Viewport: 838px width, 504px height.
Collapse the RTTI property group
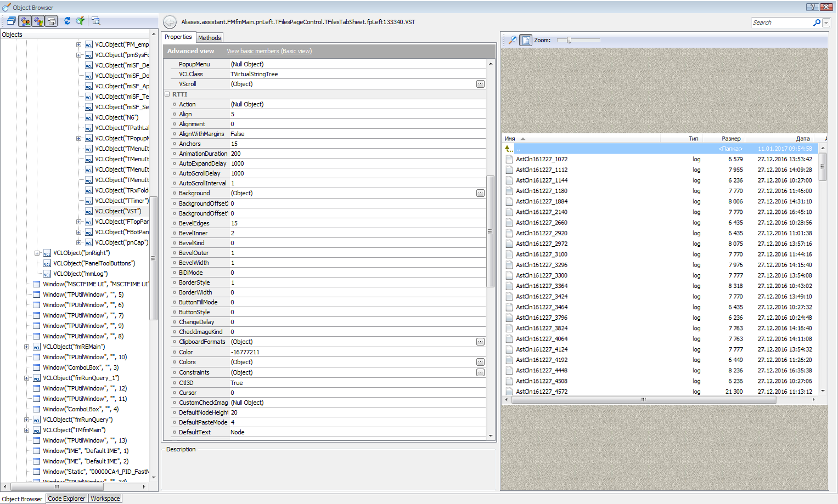pyautogui.click(x=167, y=94)
